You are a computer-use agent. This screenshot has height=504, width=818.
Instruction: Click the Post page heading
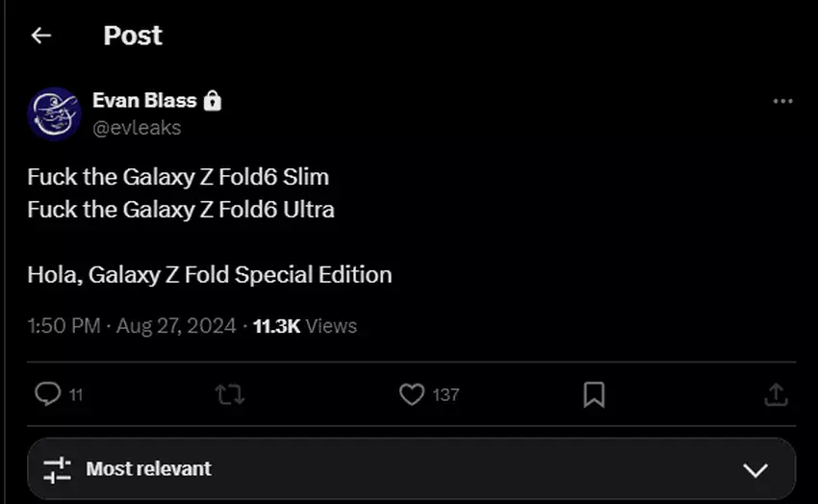133,36
